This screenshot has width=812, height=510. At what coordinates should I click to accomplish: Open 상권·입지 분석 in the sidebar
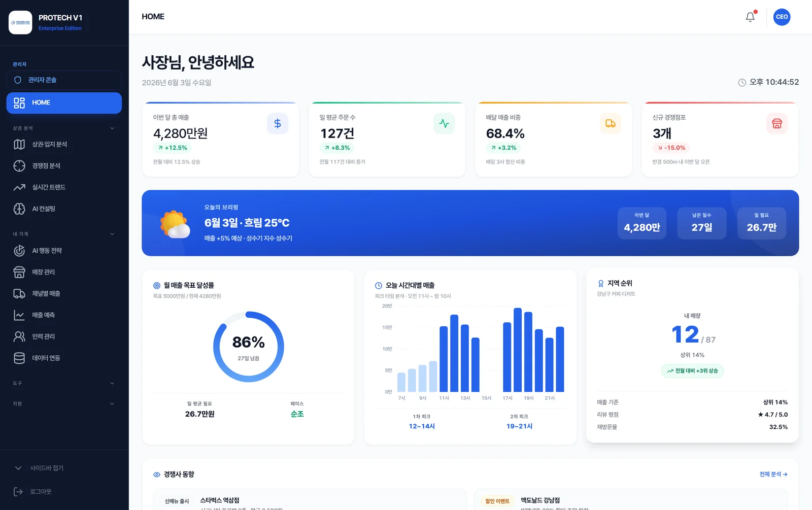coord(64,145)
